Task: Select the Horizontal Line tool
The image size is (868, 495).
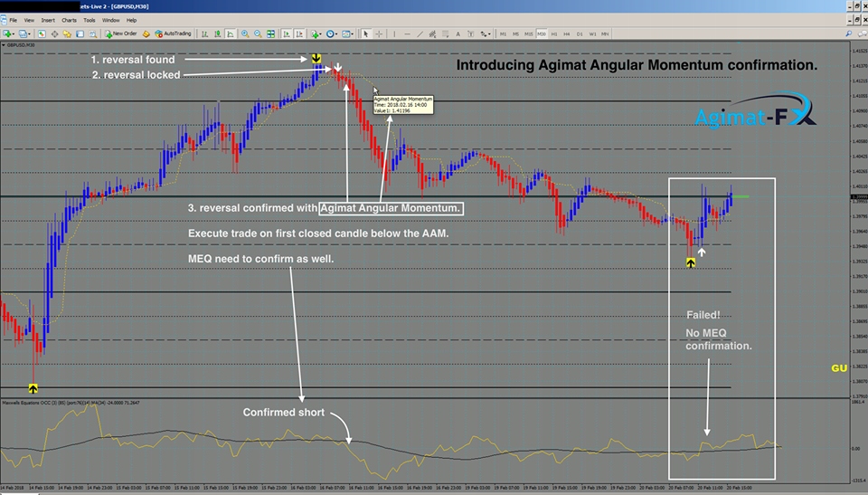Action: click(408, 33)
